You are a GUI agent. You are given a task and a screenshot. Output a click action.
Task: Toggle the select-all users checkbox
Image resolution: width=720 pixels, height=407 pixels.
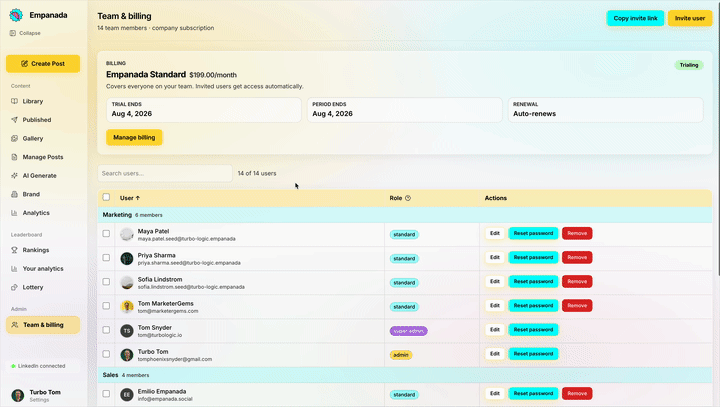[x=106, y=197]
